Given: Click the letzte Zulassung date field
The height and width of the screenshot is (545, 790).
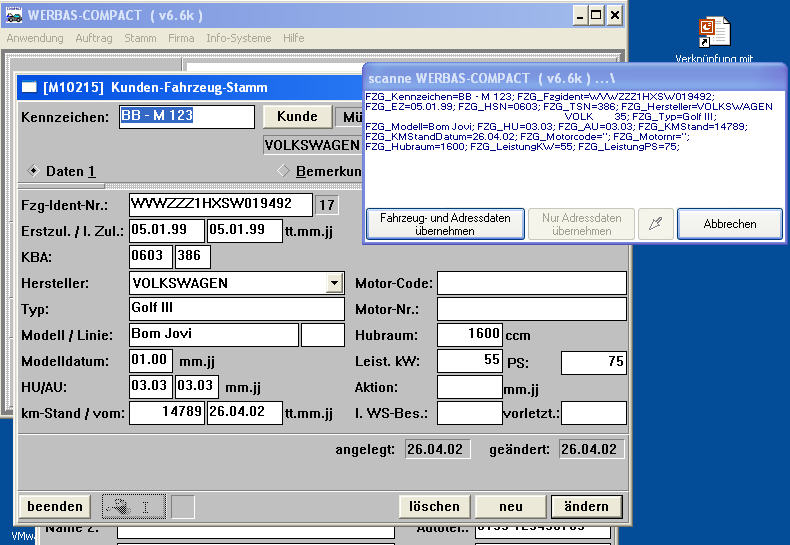Looking at the screenshot, I should pyautogui.click(x=244, y=231).
